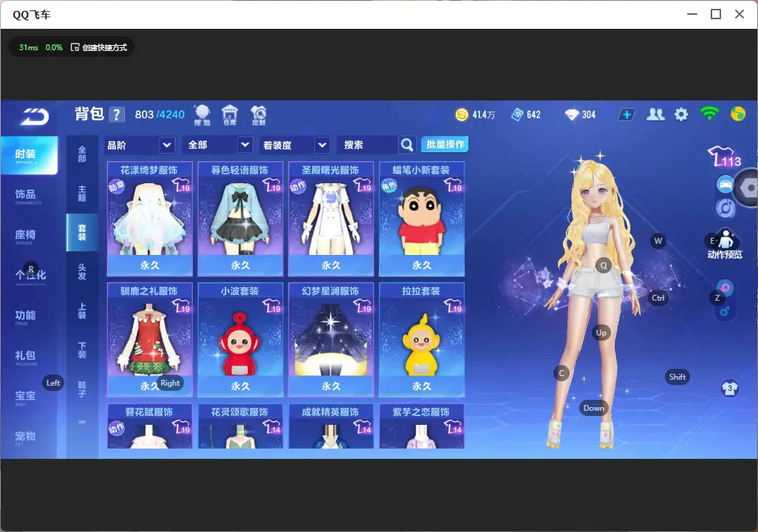Click the yellow globe icon at top right
758x532 pixels.
(x=738, y=114)
